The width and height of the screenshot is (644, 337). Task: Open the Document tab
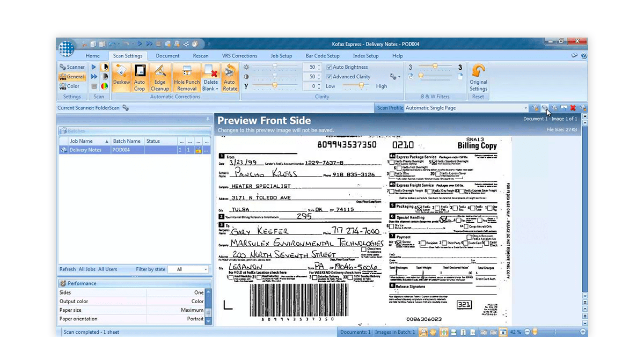(x=167, y=56)
